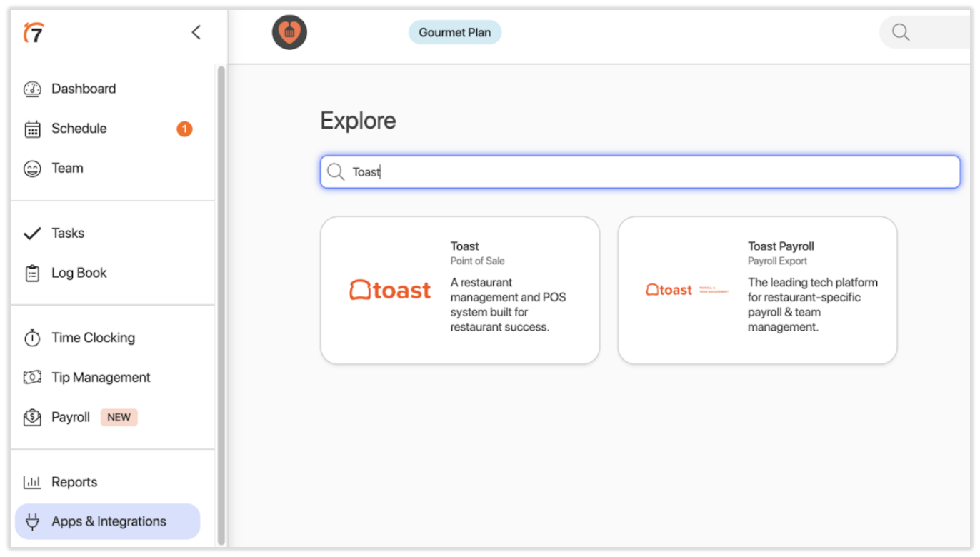
Task: Open the Team smiley icon
Action: point(32,169)
